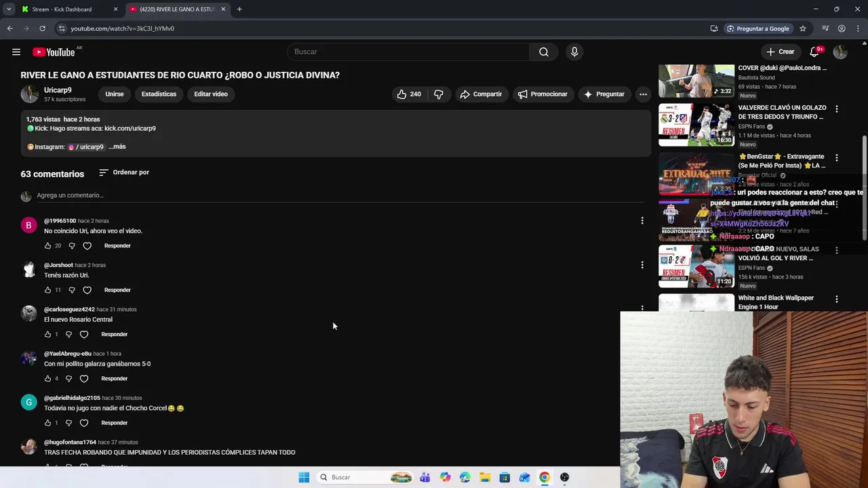Open Microsoft Teams from taskbar
Screen dimensions: 868x488
click(425, 477)
